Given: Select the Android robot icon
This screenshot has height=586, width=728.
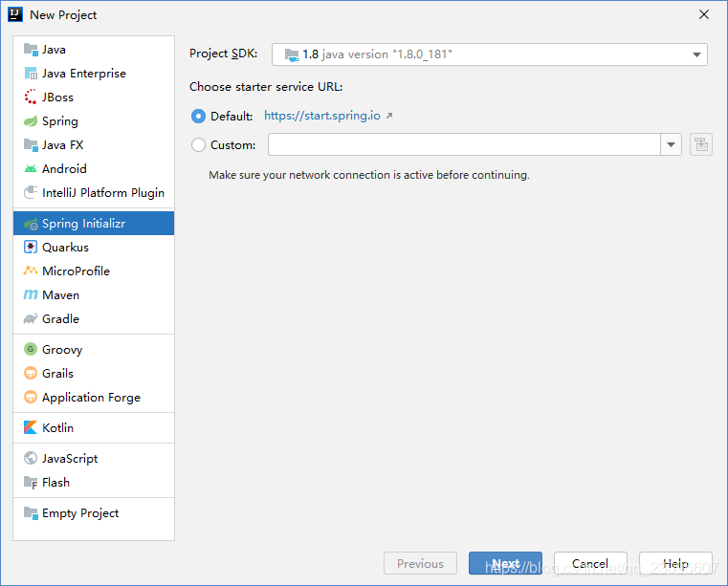Looking at the screenshot, I should 31,169.
